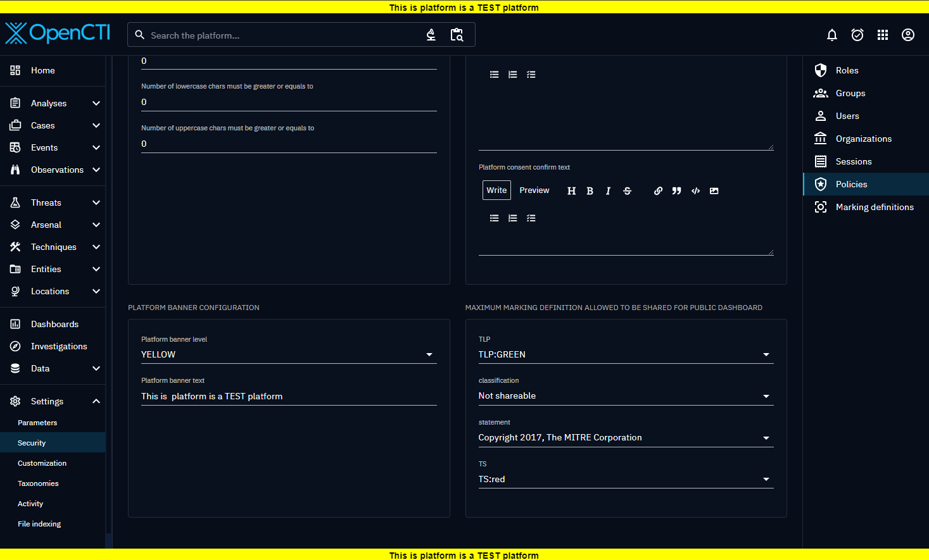The width and height of the screenshot is (929, 560).
Task: Insert a code block in the consent text
Action: (695, 190)
